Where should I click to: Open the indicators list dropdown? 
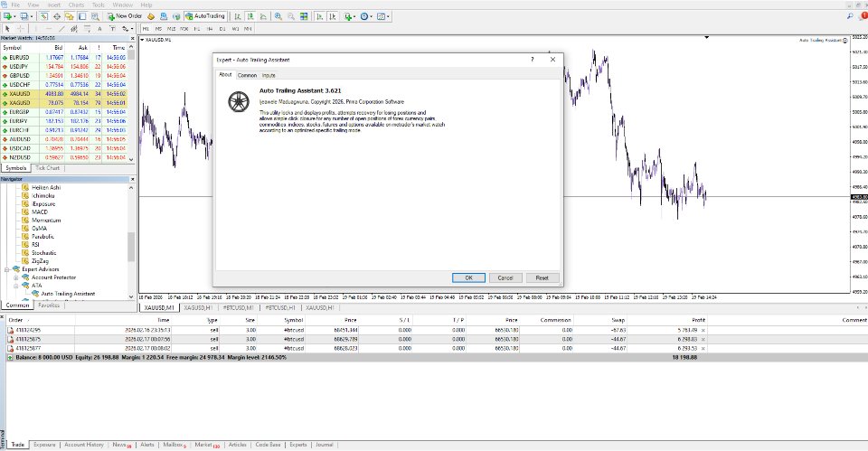point(350,16)
